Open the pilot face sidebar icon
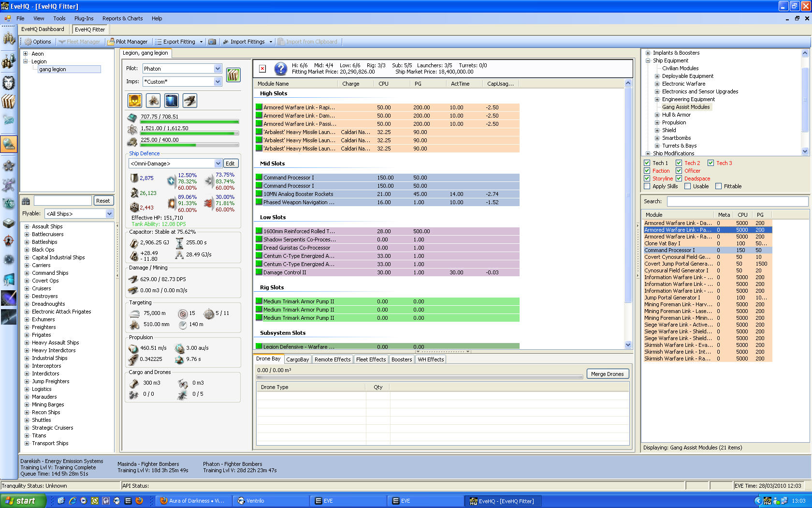 tap(9, 82)
